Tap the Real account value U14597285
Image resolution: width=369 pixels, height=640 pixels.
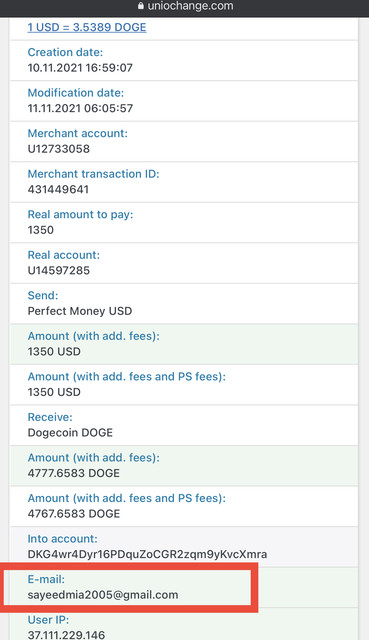click(x=59, y=270)
